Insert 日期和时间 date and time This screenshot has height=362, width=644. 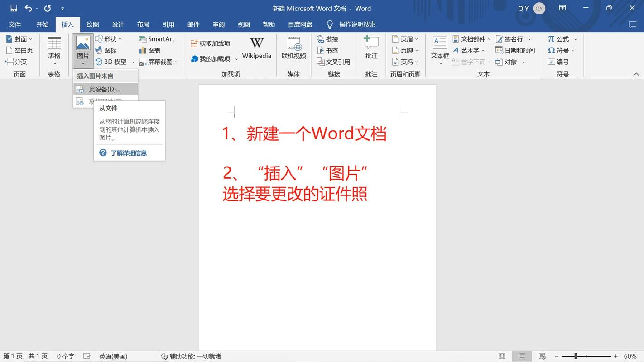click(x=515, y=51)
